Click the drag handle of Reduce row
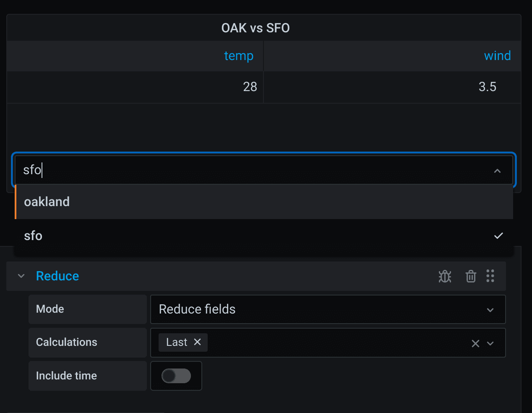 tap(490, 276)
